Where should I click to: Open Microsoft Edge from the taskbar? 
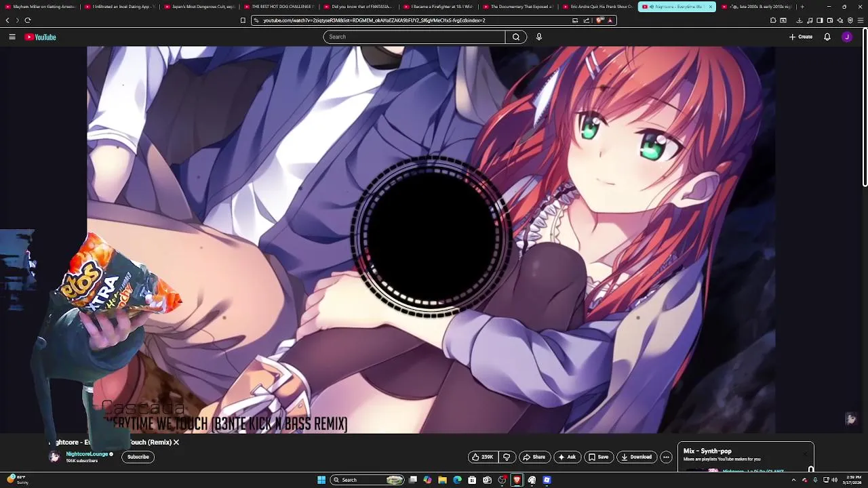(x=457, y=480)
